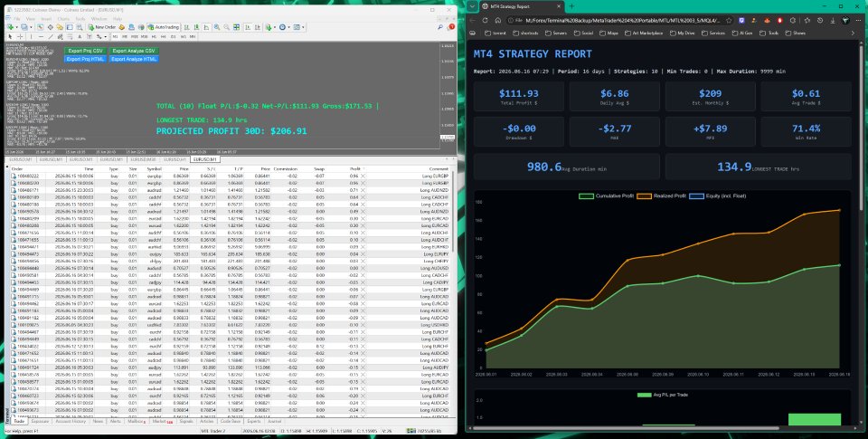
Task: Open the Periods clock dropdown
Action: pos(285,27)
